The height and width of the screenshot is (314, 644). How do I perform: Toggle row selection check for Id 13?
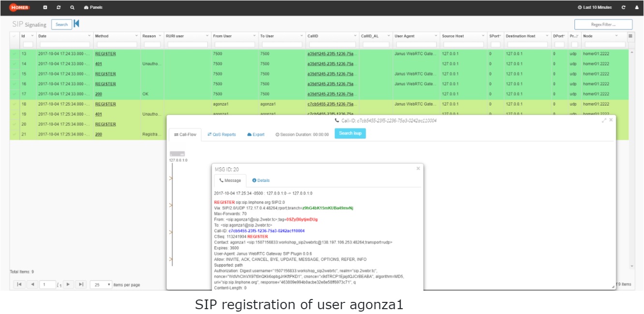(14, 54)
